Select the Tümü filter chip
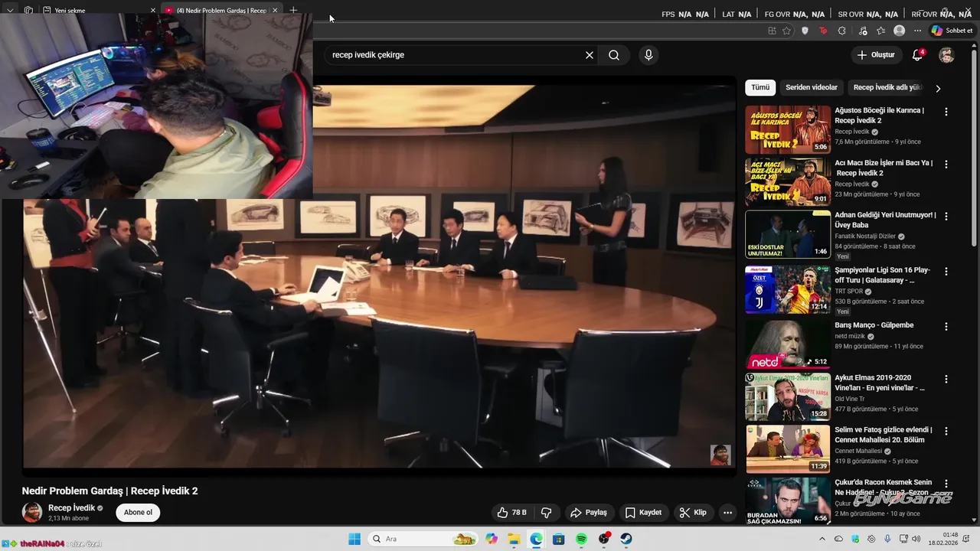980x551 pixels. (760, 87)
